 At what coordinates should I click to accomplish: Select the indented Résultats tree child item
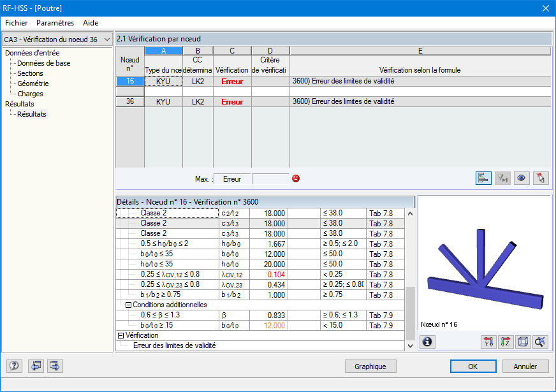pyautogui.click(x=31, y=114)
